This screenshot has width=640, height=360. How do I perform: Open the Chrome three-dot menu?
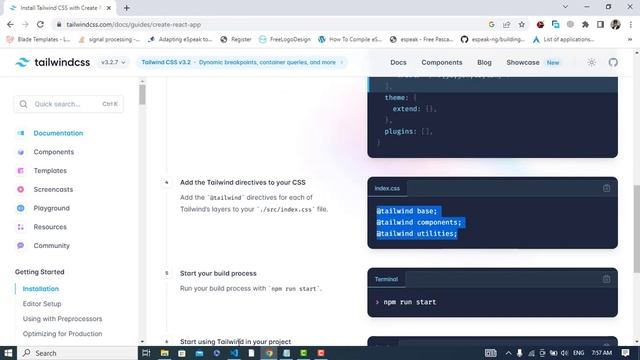coord(631,24)
